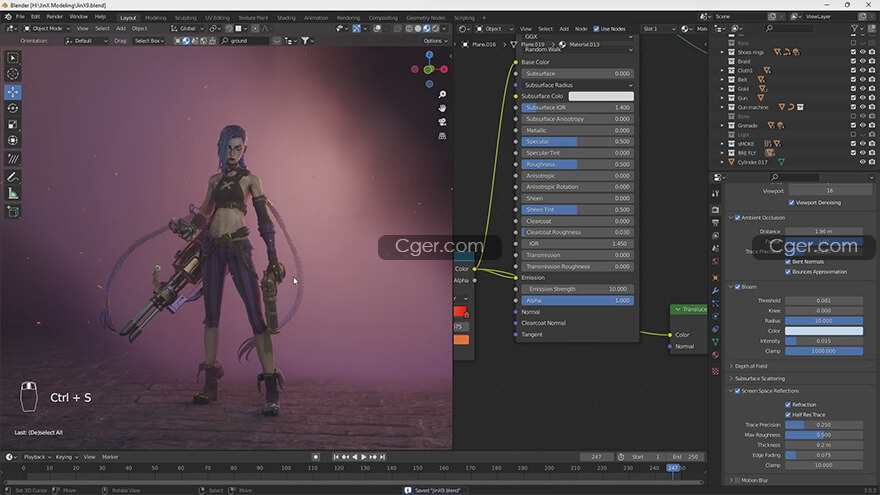The width and height of the screenshot is (880, 495).
Task: Select the 3D Cursor tool
Action: pyautogui.click(x=13, y=74)
